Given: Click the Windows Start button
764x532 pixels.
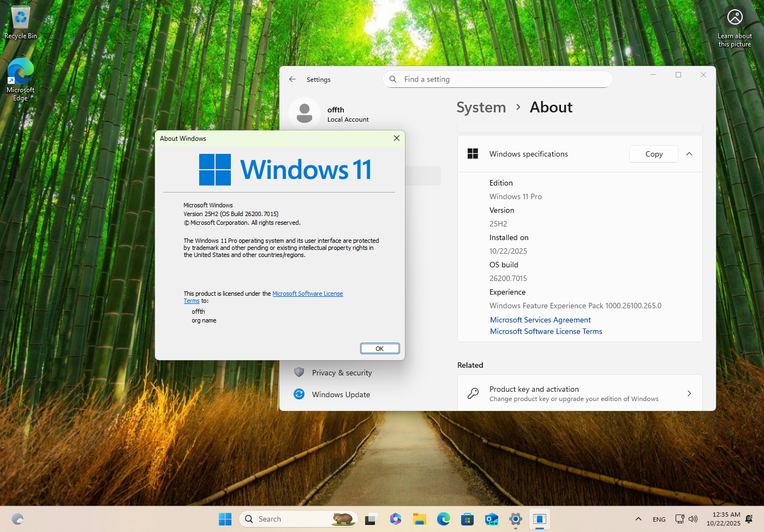Looking at the screenshot, I should 225,519.
